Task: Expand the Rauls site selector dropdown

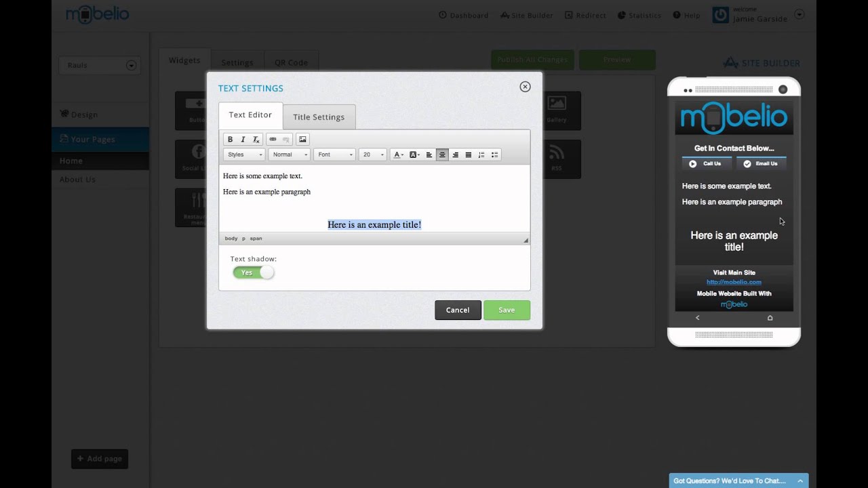Action: pyautogui.click(x=131, y=66)
